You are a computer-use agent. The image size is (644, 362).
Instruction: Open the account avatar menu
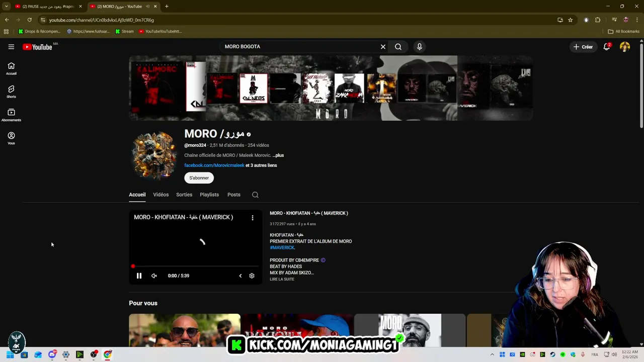tap(625, 47)
